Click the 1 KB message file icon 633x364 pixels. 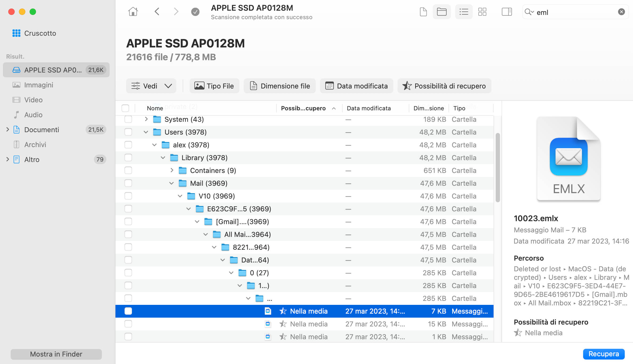point(268,337)
